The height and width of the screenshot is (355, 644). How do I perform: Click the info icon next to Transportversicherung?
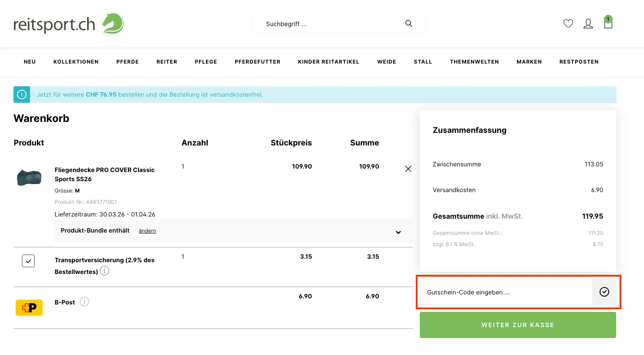[104, 270]
